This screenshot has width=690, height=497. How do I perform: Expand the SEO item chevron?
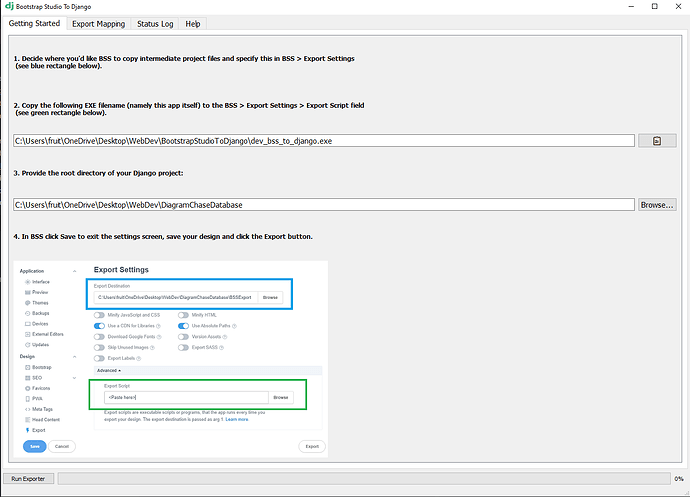[74, 378]
